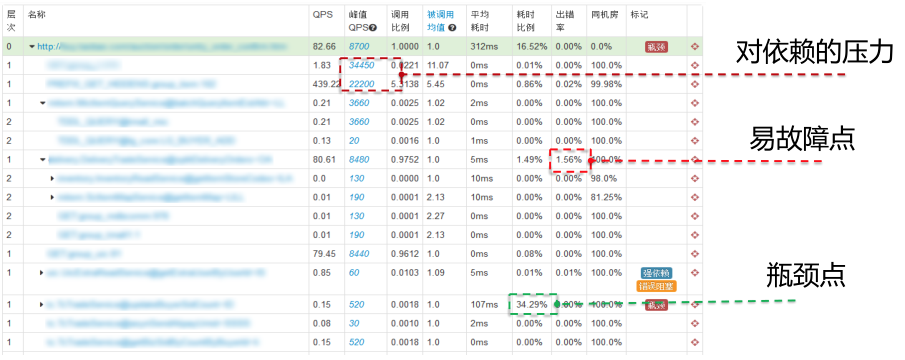
Task: Expand the level 2 node with 98.0% 同机房
Action: tap(53, 179)
